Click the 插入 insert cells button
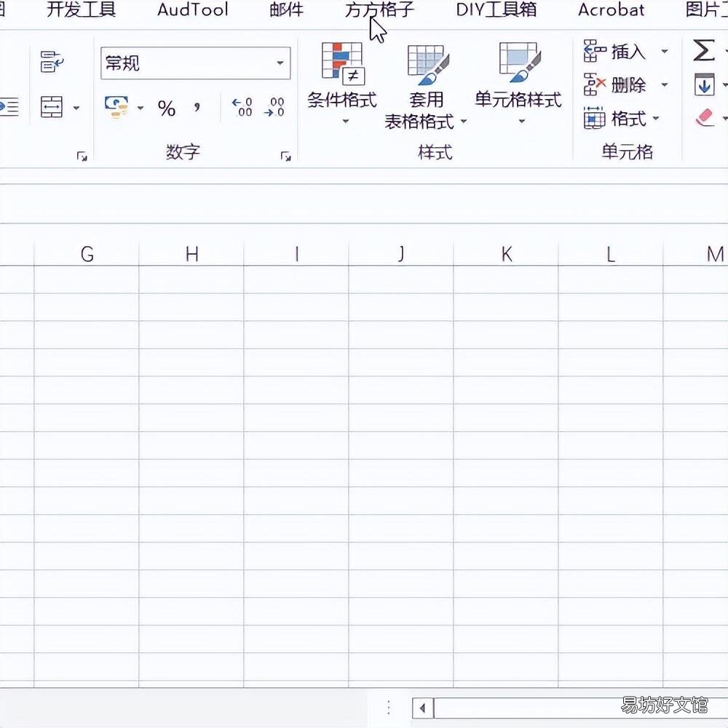Viewport: 728px width, 728px height. pos(614,51)
